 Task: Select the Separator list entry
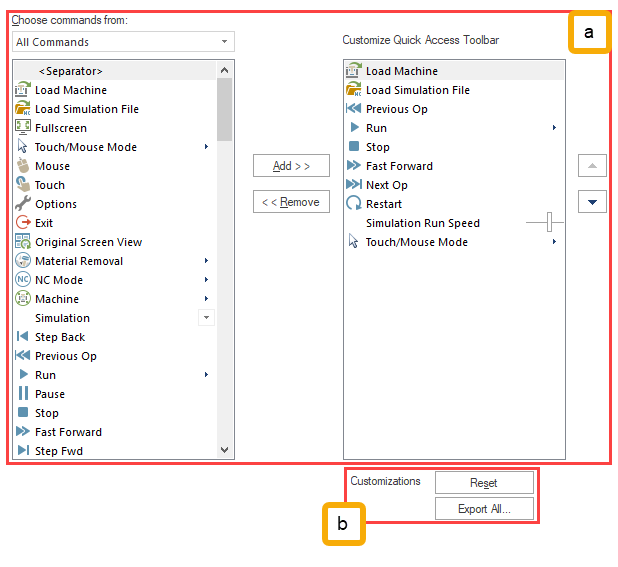(x=70, y=71)
